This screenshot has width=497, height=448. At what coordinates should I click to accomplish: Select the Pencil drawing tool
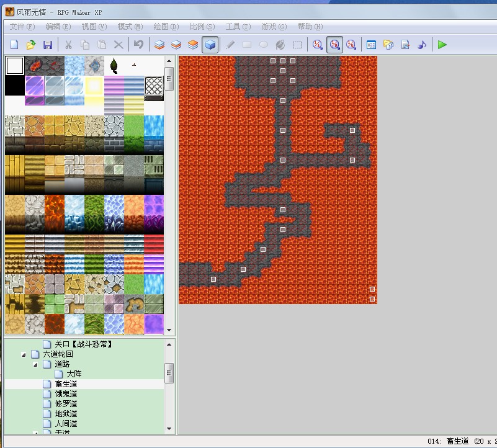click(230, 45)
